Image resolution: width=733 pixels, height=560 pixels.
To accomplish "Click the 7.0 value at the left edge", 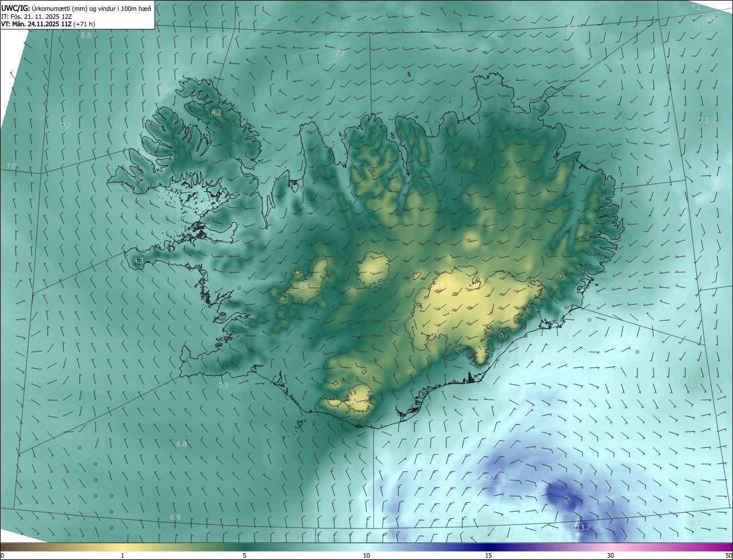I will point(11,166).
